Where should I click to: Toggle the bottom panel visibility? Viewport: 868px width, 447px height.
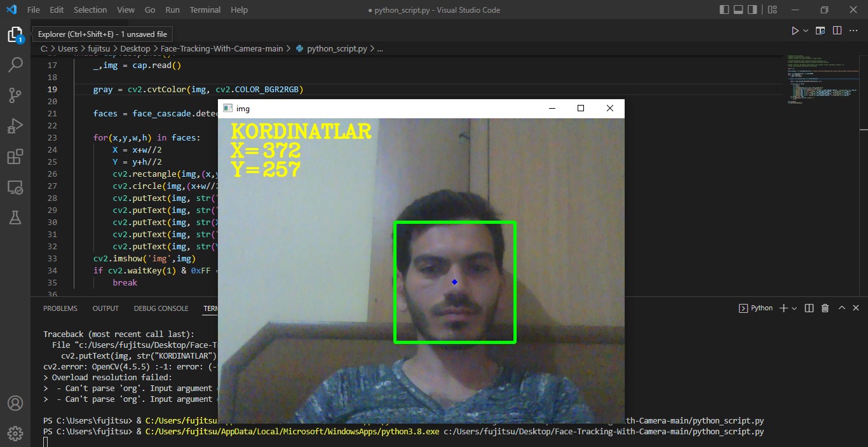[740, 10]
